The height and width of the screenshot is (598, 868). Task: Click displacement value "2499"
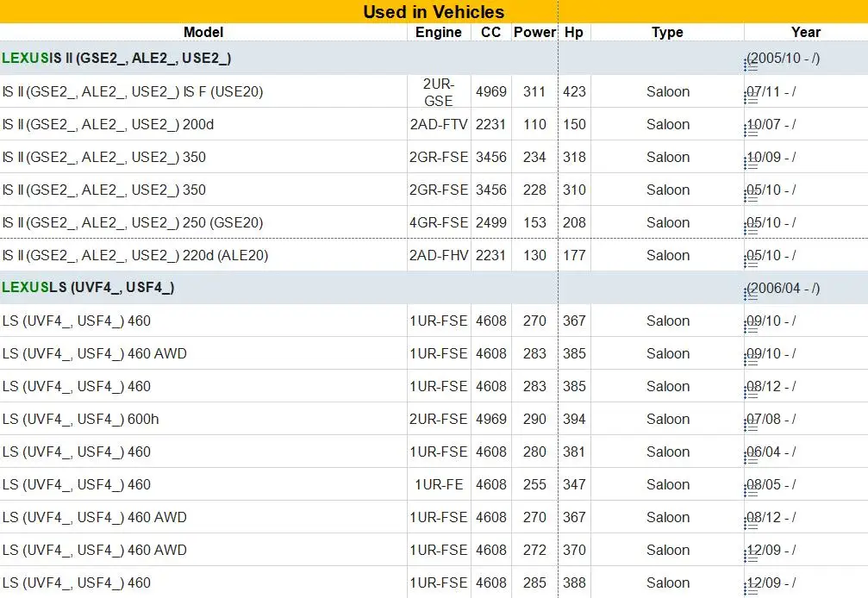point(491,223)
